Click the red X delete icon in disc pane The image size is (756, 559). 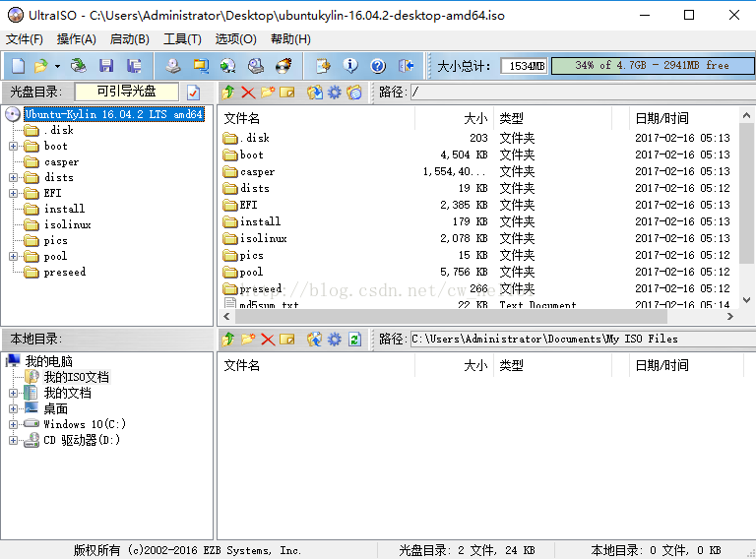[x=248, y=93]
